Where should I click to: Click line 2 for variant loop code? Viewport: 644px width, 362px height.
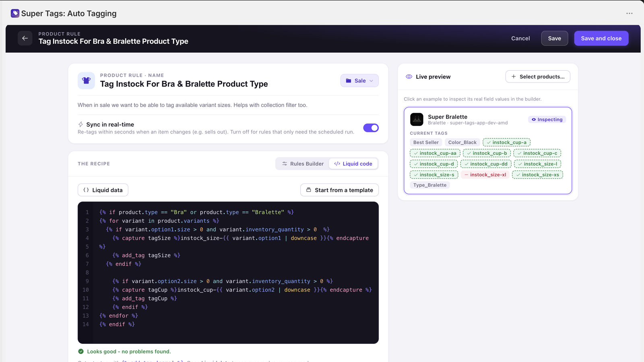click(x=159, y=221)
